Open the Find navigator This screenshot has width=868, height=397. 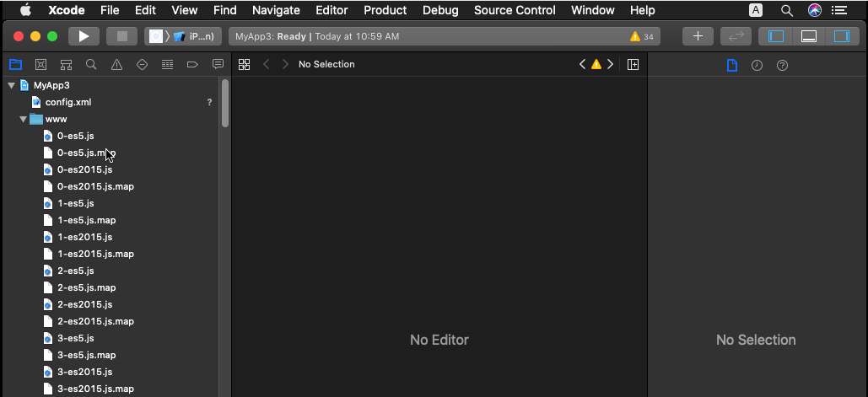click(91, 65)
